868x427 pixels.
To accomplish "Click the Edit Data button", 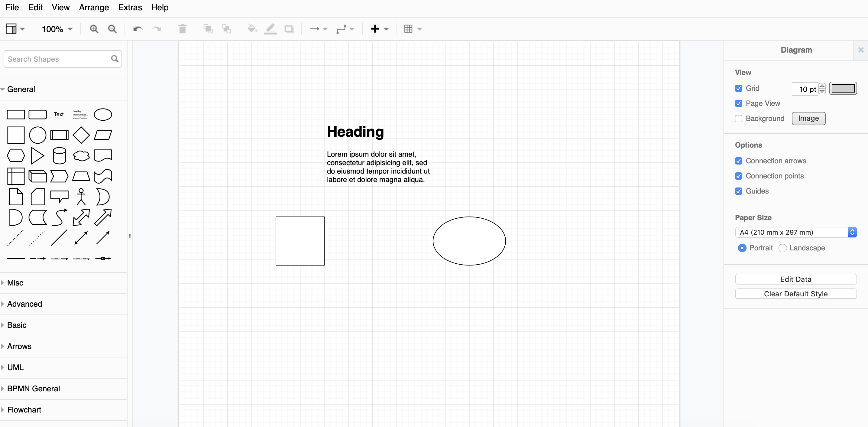I will pyautogui.click(x=795, y=279).
